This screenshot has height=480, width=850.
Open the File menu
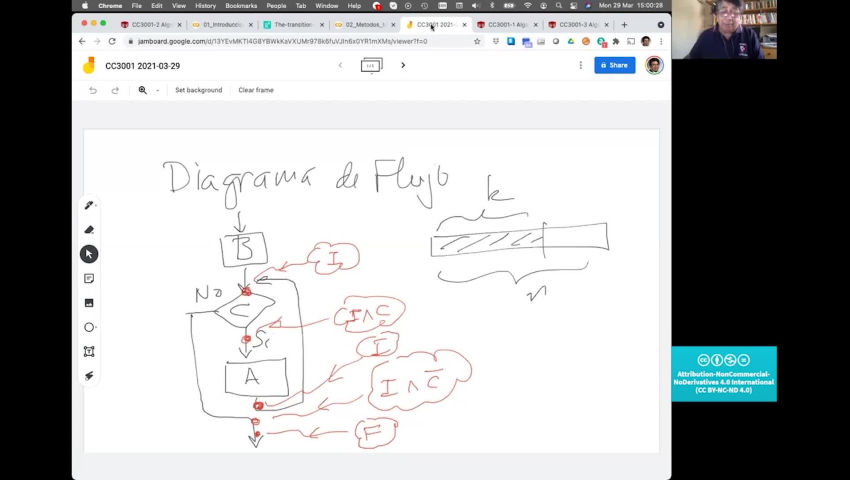136,5
